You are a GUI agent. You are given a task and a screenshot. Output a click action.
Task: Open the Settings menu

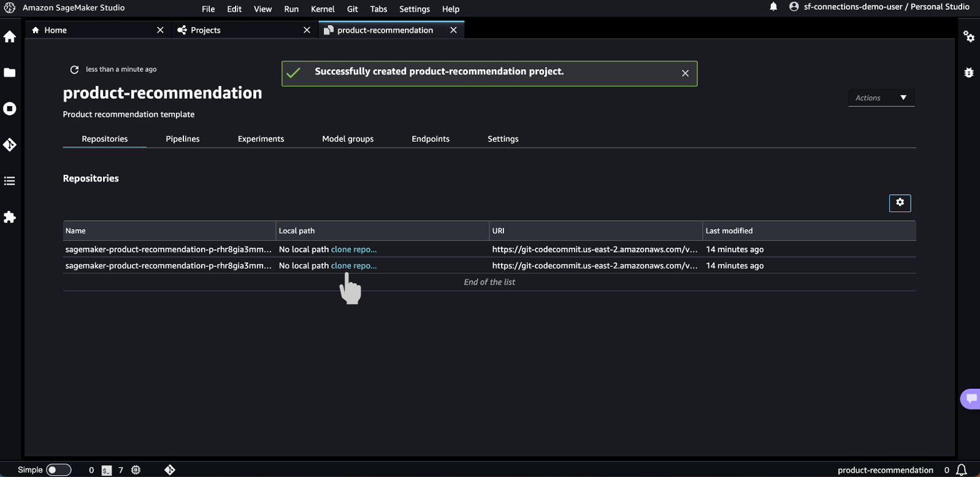415,9
